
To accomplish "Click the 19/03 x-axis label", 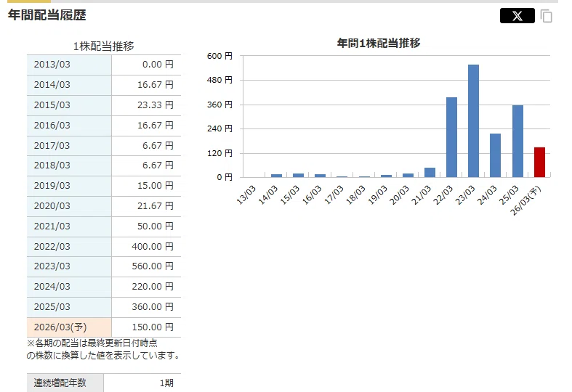I will [377, 195].
